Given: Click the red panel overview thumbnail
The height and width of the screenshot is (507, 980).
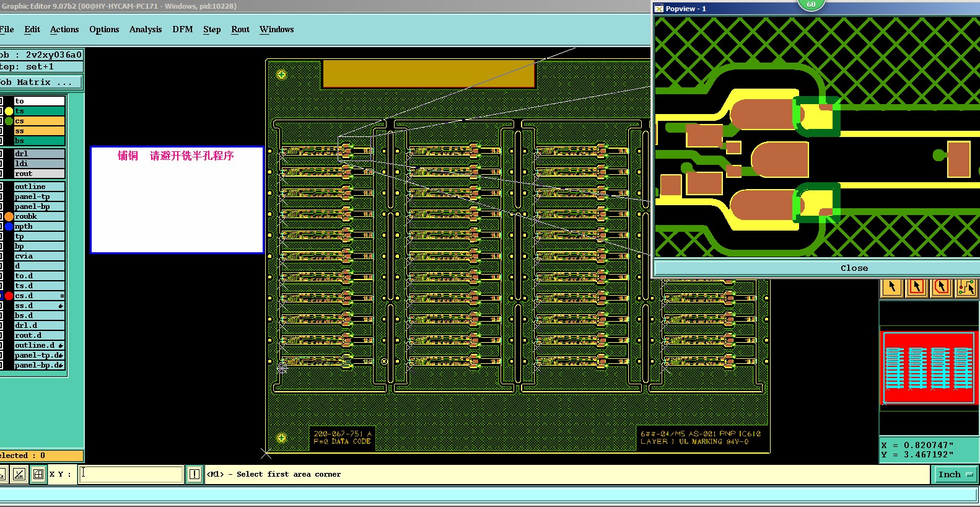Looking at the screenshot, I should click(x=929, y=368).
